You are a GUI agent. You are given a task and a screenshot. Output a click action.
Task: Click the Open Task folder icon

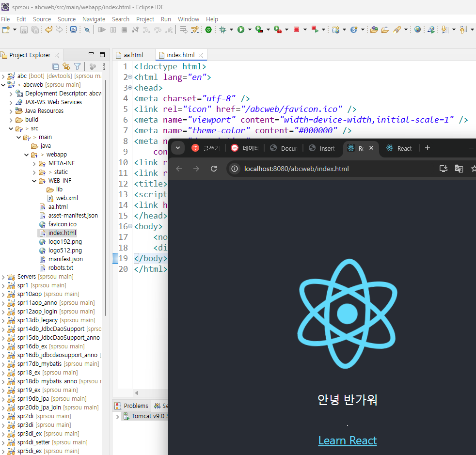click(x=385, y=30)
